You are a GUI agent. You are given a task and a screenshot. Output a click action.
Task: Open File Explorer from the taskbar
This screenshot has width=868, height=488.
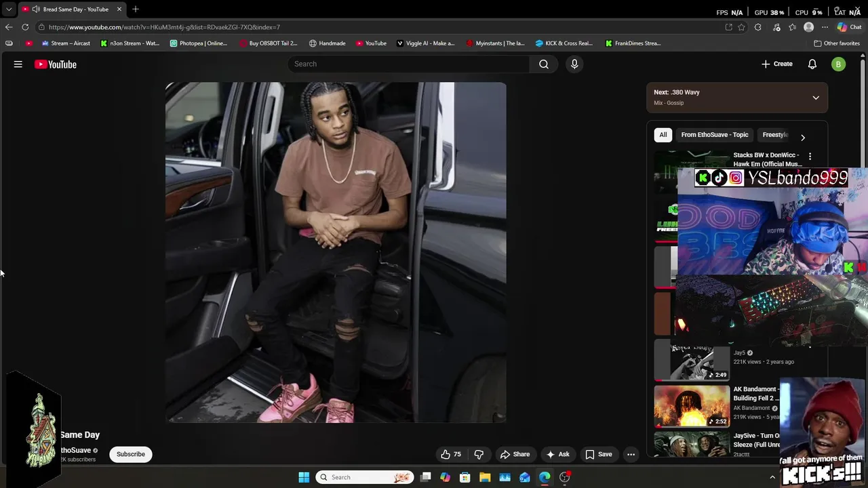pyautogui.click(x=485, y=477)
